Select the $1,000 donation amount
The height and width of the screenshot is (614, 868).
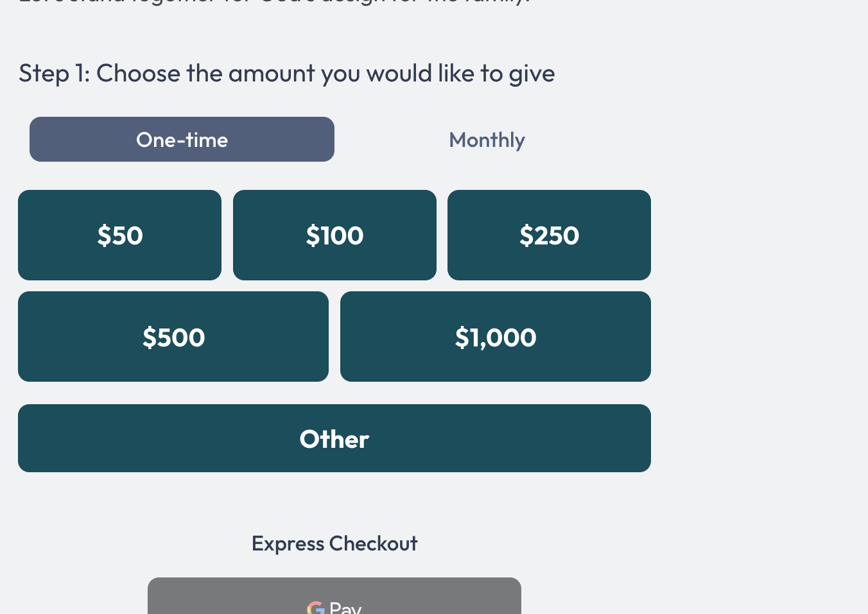pos(496,337)
